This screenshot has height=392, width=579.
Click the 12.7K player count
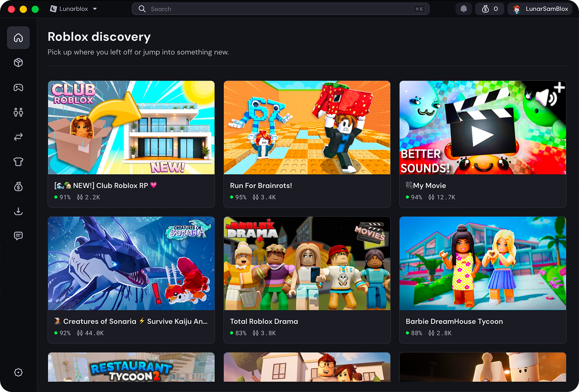coord(441,197)
